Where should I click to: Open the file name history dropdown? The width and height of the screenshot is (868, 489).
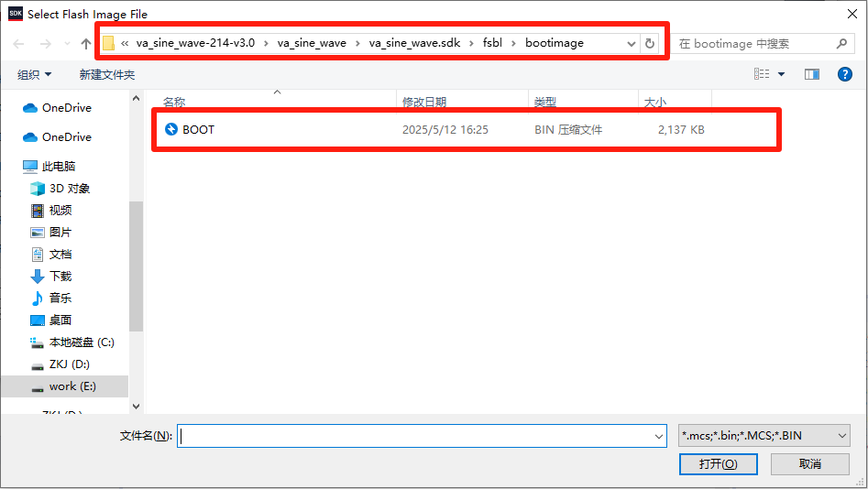tap(659, 436)
